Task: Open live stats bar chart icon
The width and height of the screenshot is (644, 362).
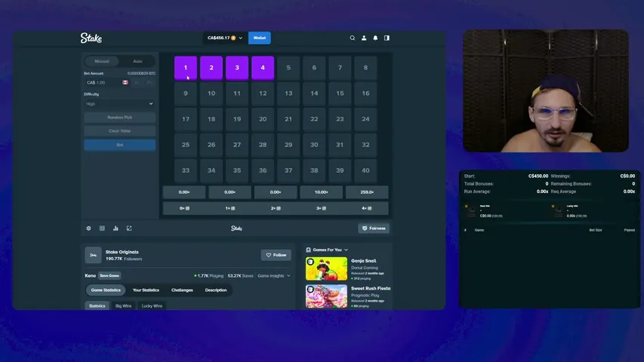Action: 116,229
